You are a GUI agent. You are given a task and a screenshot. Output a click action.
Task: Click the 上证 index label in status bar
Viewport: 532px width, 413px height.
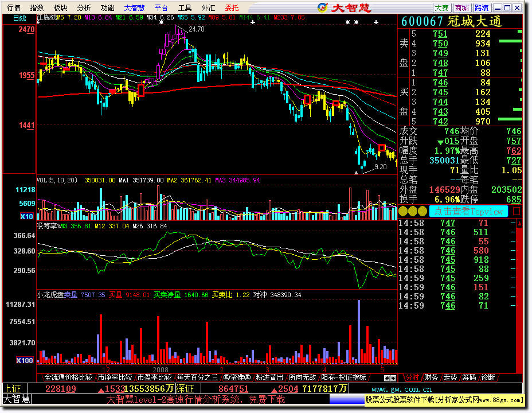pyautogui.click(x=12, y=388)
